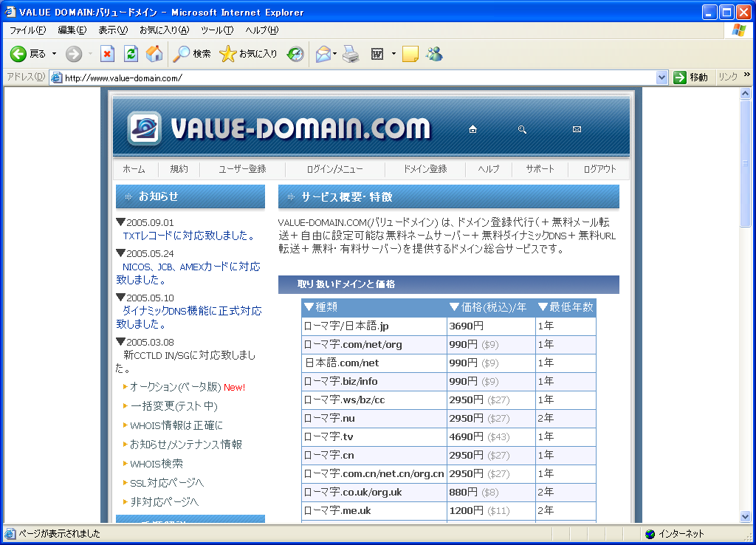Screen dimensions: 756x545
Task: Open the お知らせ/メンテナンス情報 link
Action: [186, 445]
